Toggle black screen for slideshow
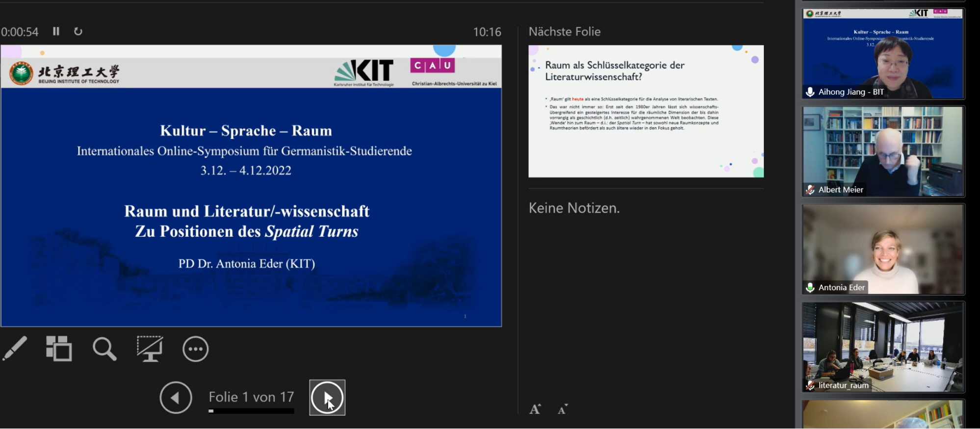This screenshot has height=429, width=980. coord(150,349)
